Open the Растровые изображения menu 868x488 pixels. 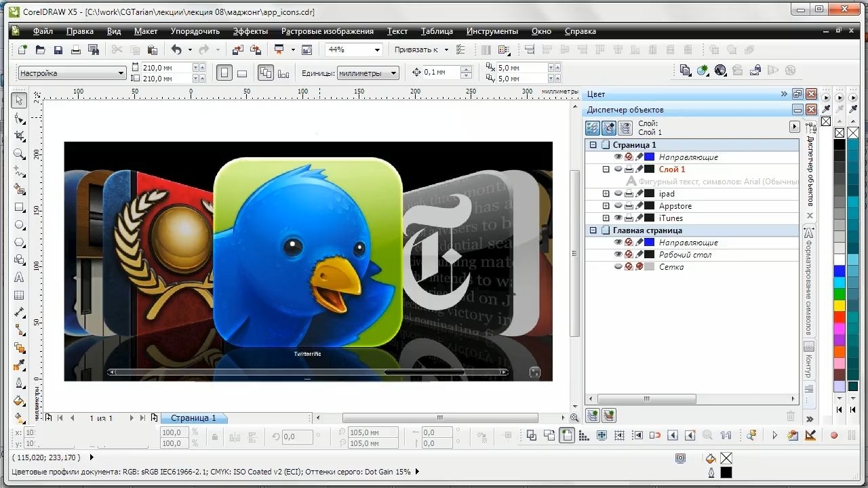coord(328,31)
